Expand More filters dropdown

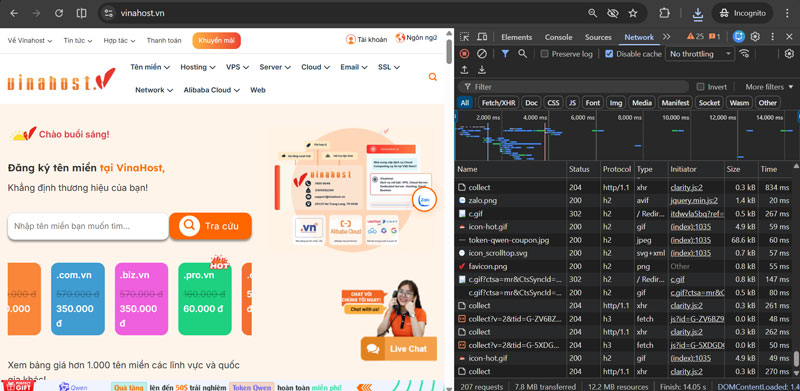769,87
